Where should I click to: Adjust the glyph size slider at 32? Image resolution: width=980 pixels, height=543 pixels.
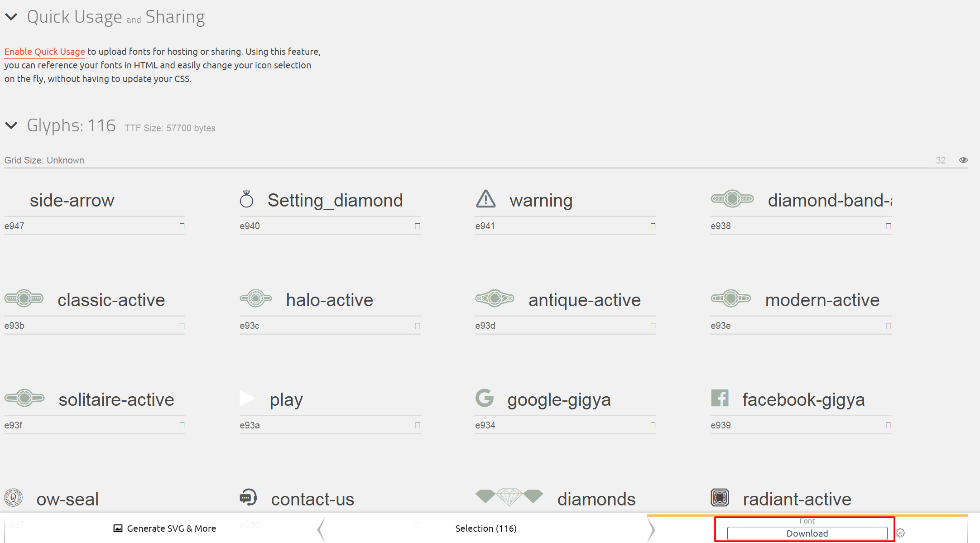pos(941,160)
